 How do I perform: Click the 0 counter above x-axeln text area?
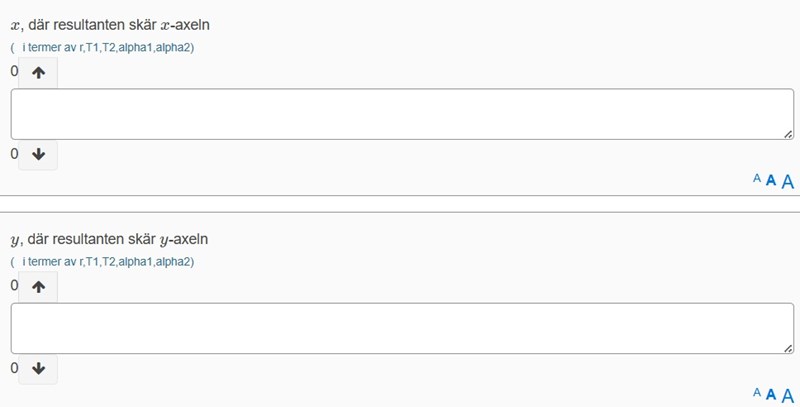14,72
